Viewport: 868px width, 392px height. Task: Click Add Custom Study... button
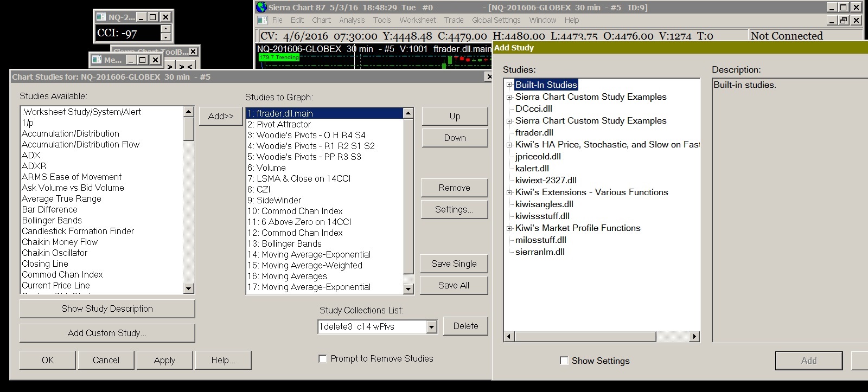pyautogui.click(x=107, y=333)
